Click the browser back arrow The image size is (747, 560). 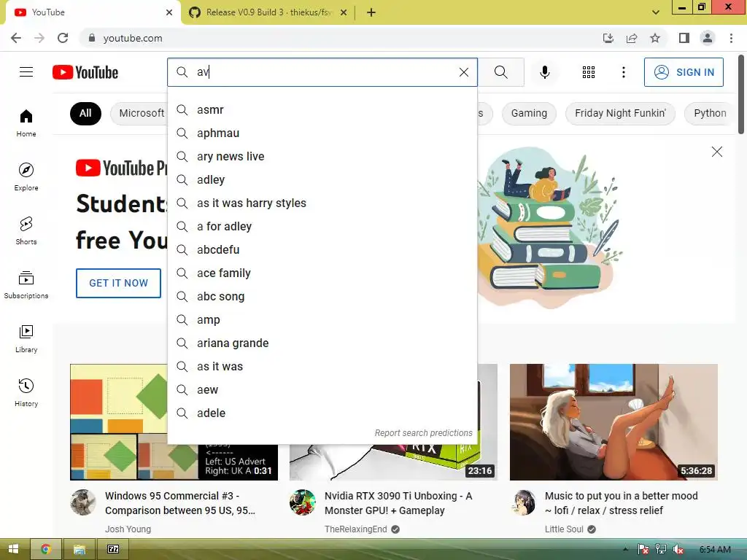point(16,38)
